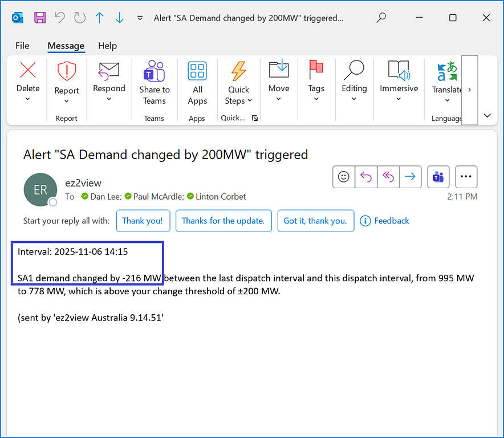This screenshot has width=504, height=438.
Task: Choose the "Thank you!" suggested reply
Action: pos(143,221)
